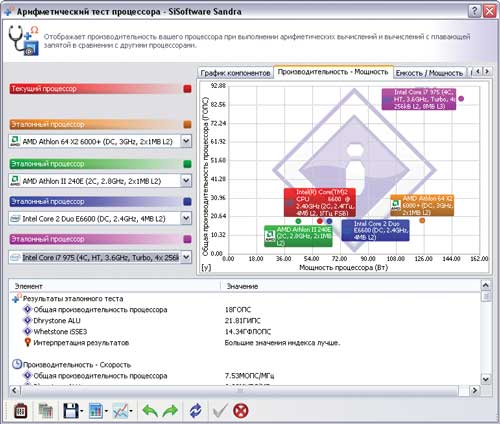Click the Элемент column header

coord(29,286)
